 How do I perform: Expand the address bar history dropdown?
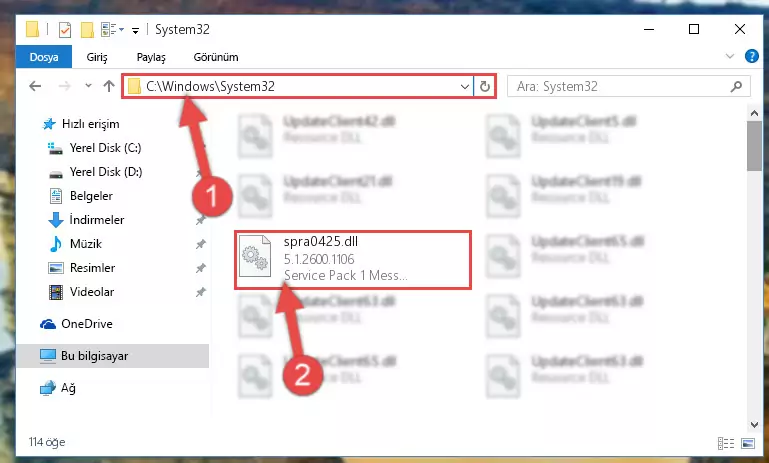point(464,87)
